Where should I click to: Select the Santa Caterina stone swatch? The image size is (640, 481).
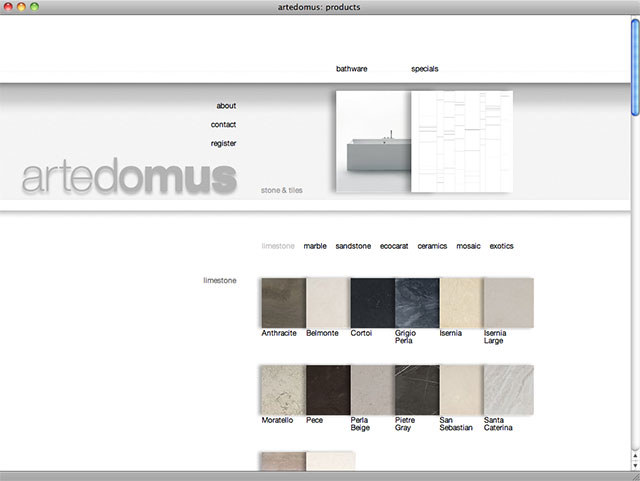tap(509, 390)
